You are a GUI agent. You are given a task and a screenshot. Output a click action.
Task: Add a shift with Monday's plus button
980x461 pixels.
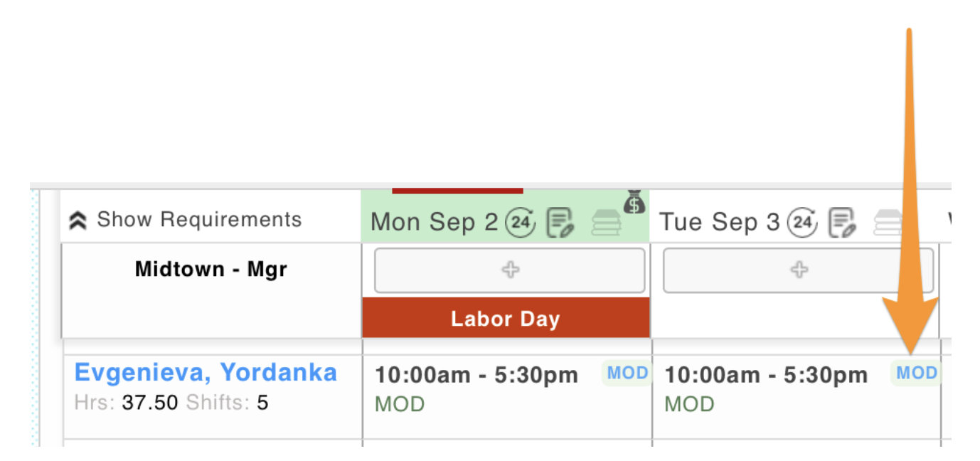509,270
